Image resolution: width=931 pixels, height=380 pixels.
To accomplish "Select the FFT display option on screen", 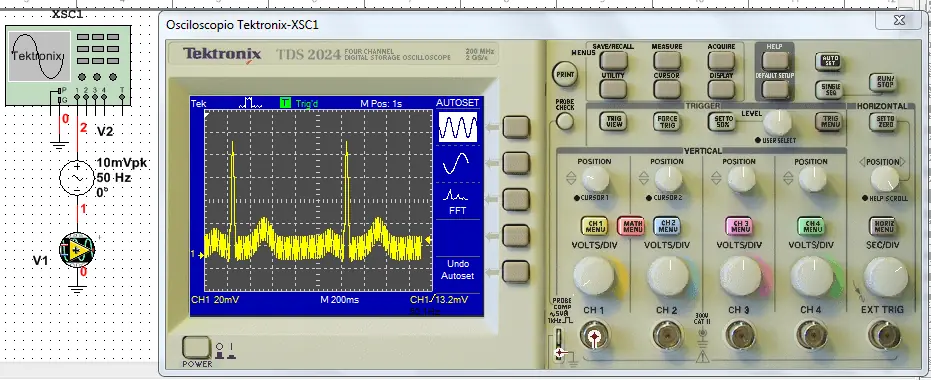I will [457, 201].
